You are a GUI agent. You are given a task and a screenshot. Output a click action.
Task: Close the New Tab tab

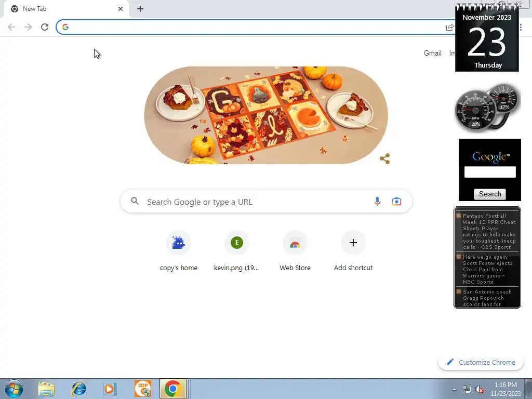tap(121, 9)
